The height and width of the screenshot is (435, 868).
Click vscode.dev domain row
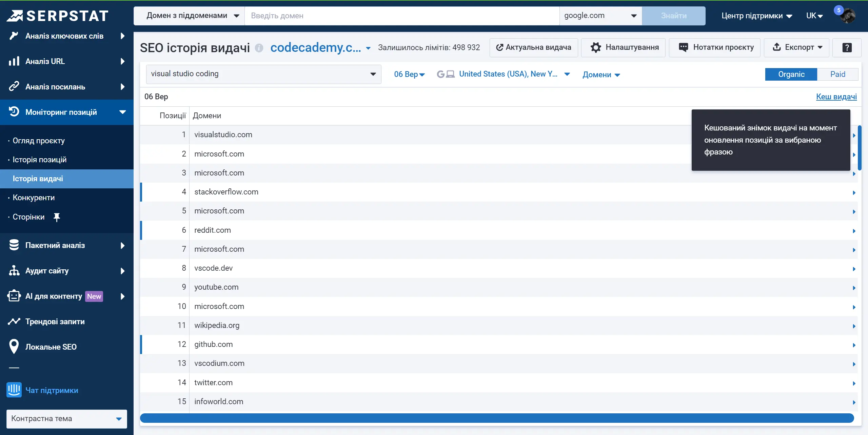click(499, 268)
